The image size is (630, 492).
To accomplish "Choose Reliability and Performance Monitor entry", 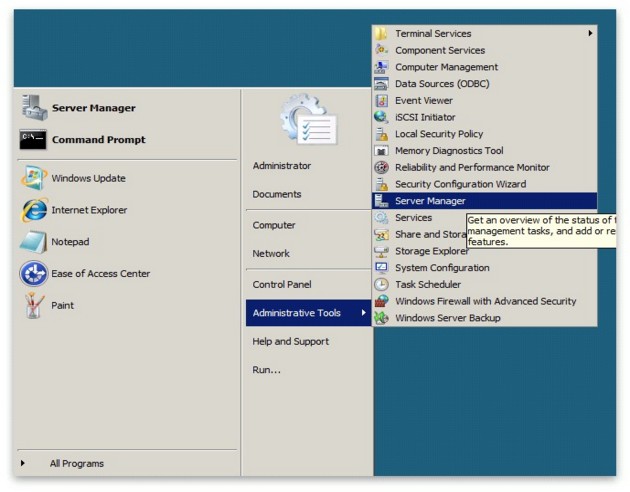I will tap(485, 167).
